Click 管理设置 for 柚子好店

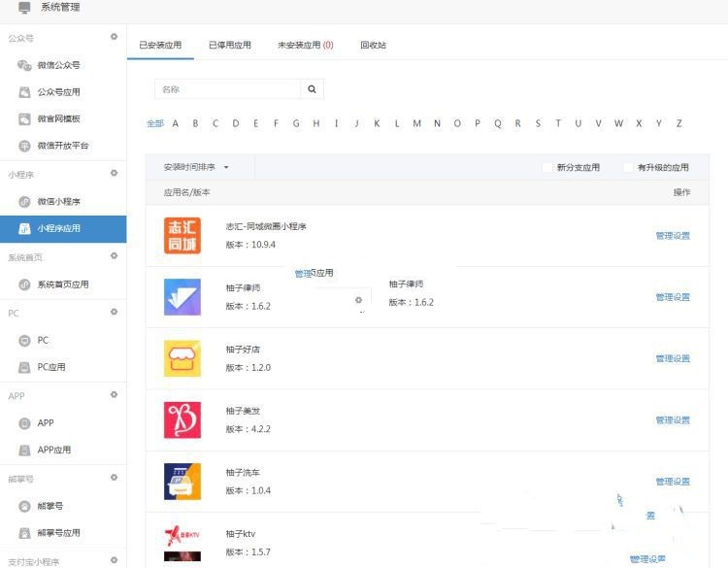click(x=673, y=358)
